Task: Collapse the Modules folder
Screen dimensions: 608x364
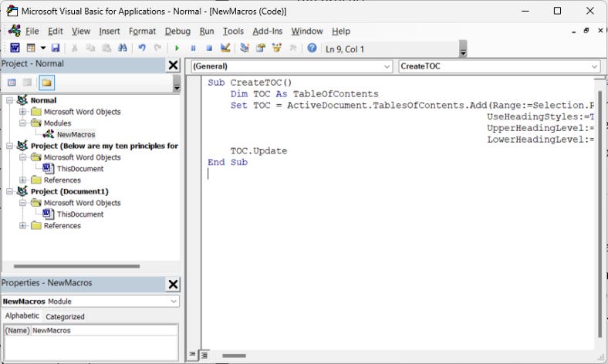Action: point(22,123)
